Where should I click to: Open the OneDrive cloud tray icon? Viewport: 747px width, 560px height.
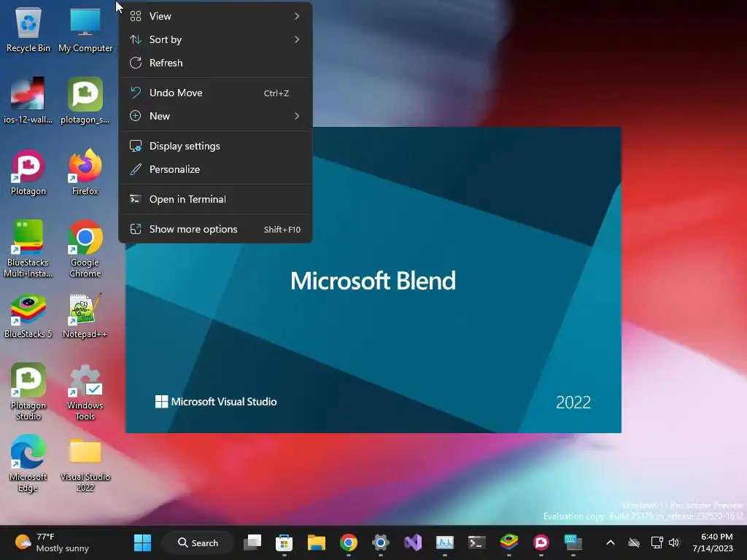(634, 542)
